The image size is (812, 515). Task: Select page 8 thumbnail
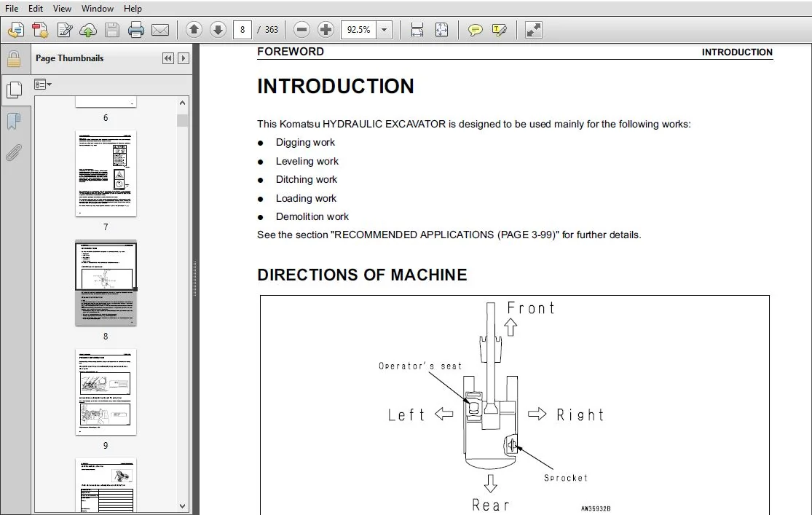(106, 283)
